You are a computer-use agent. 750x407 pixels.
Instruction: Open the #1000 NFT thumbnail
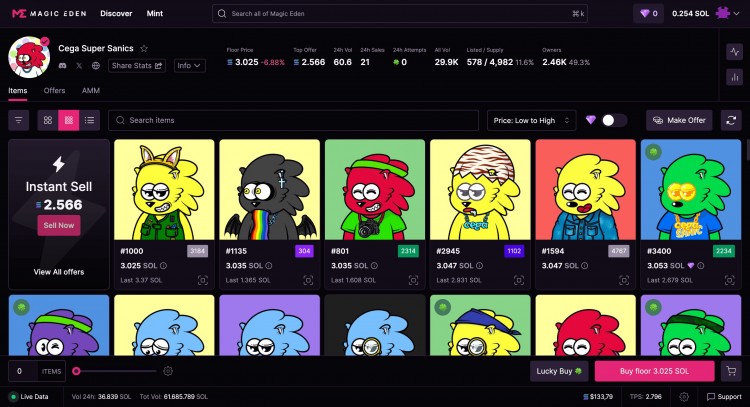click(164, 189)
